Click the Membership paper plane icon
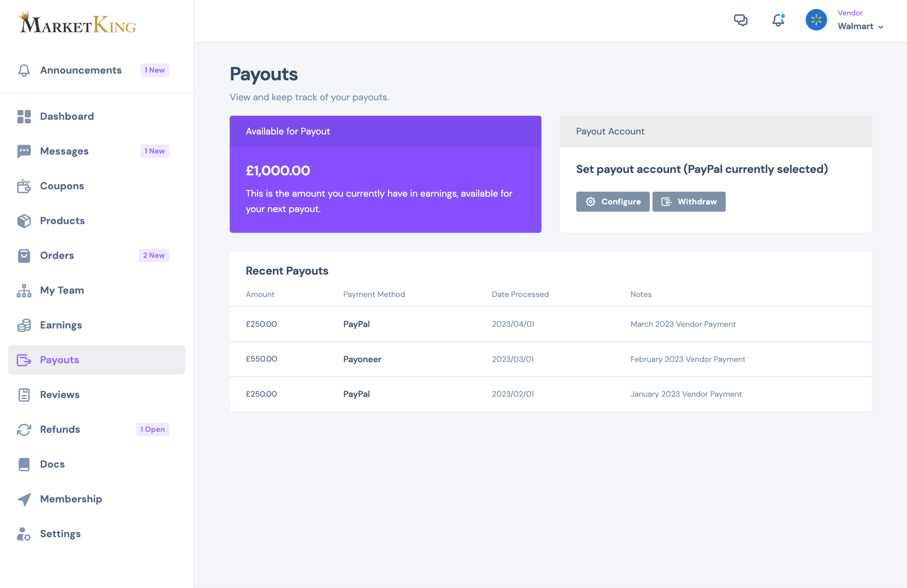 pyautogui.click(x=24, y=499)
